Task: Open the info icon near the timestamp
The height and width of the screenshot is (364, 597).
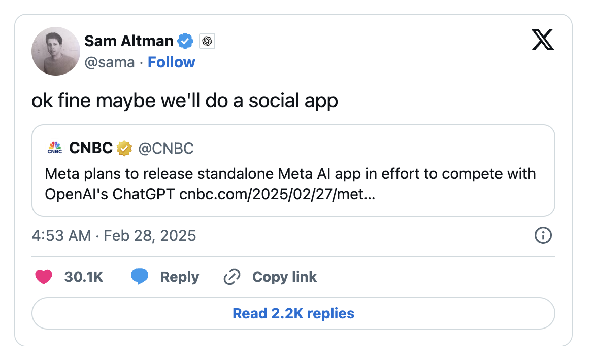Action: (x=543, y=236)
